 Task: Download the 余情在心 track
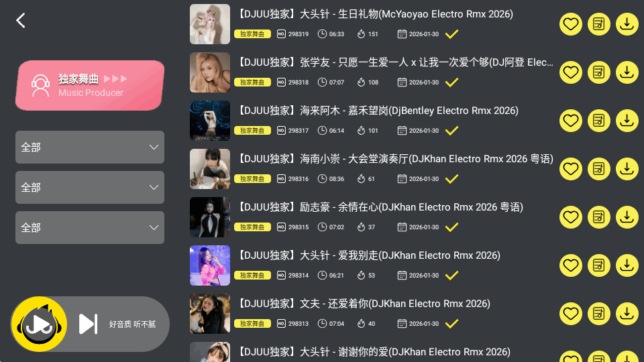click(627, 217)
